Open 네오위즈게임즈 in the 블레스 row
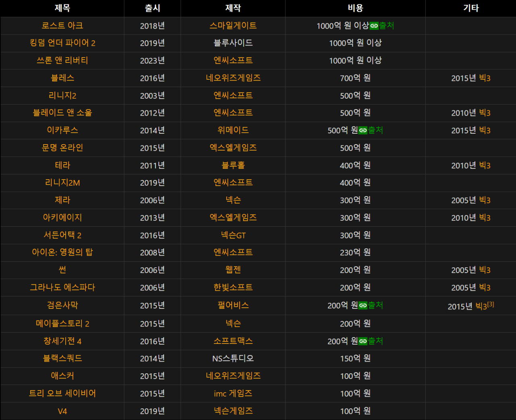The height and width of the screenshot is (420, 516). click(x=233, y=78)
